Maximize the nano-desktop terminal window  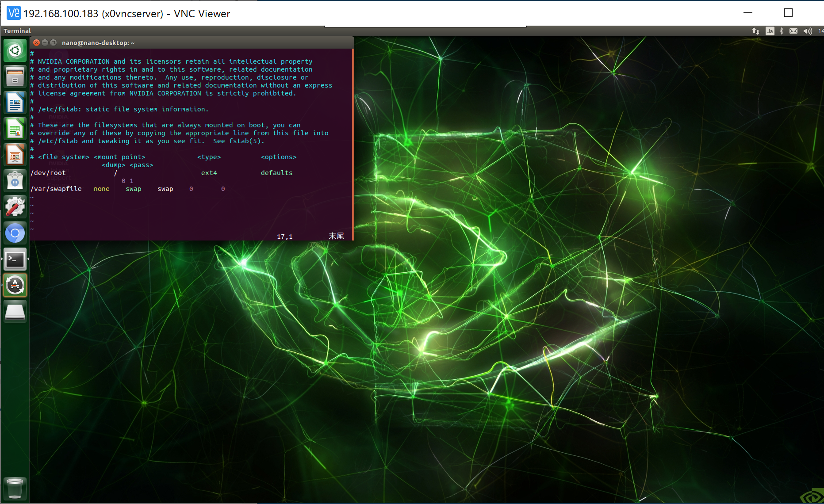pyautogui.click(x=54, y=42)
